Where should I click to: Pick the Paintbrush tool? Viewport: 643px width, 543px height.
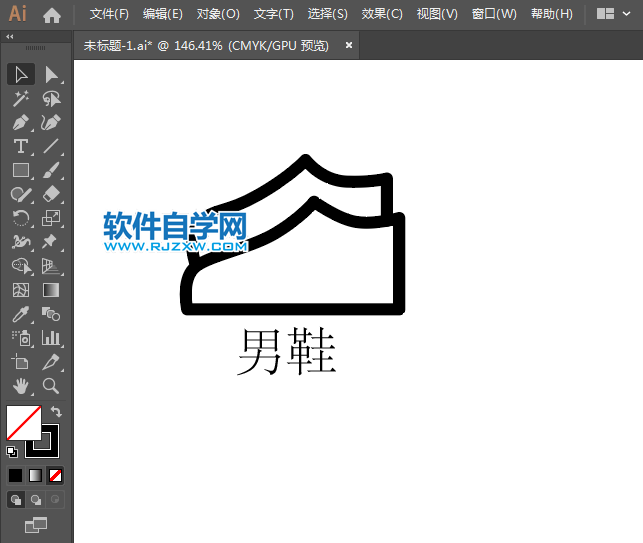(51, 170)
